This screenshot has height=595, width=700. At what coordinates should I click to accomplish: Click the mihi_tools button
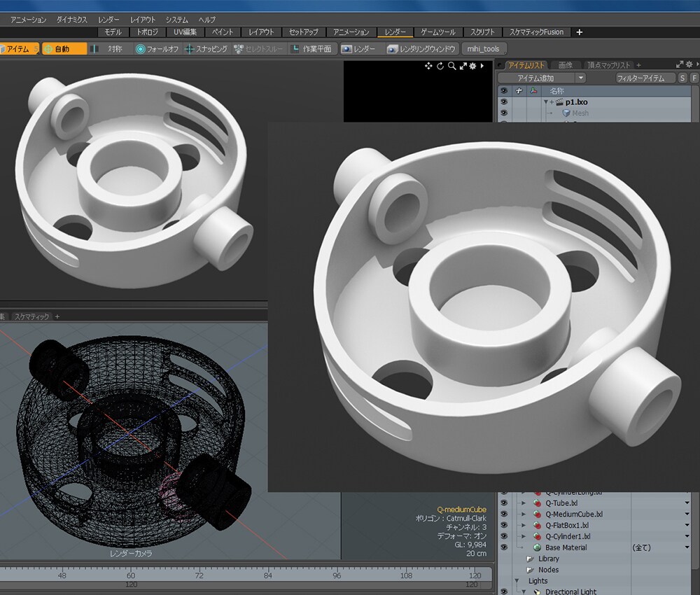pos(484,49)
